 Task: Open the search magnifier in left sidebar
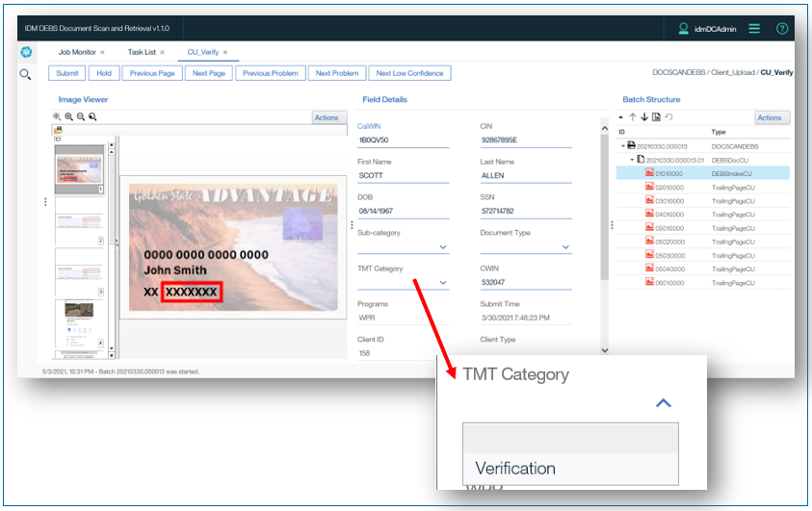point(25,74)
